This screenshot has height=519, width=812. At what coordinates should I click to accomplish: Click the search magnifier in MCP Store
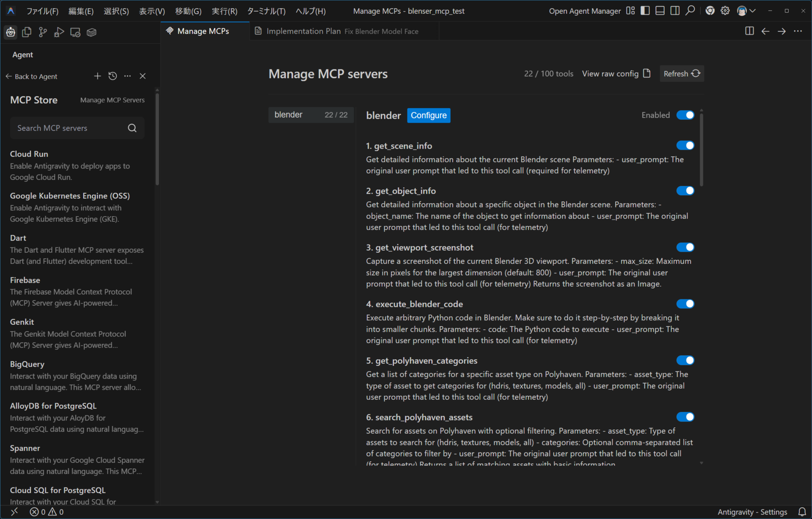coord(132,128)
